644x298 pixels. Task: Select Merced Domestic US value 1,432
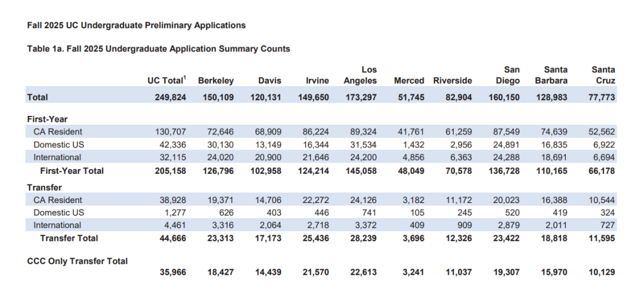click(x=413, y=145)
